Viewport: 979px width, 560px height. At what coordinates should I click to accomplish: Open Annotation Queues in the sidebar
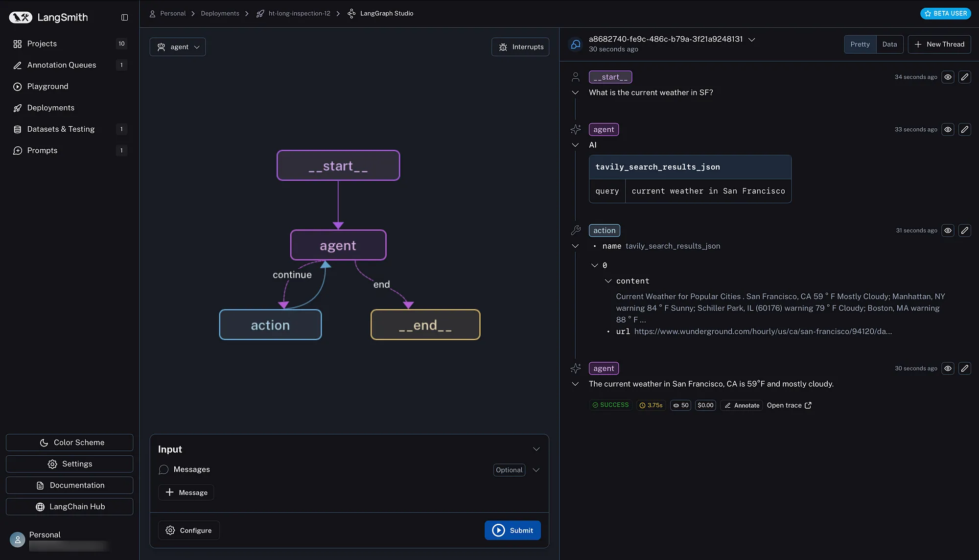(x=70, y=65)
